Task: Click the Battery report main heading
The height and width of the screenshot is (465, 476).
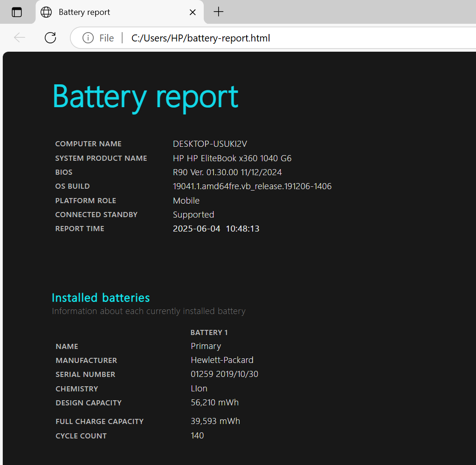Action: (145, 96)
